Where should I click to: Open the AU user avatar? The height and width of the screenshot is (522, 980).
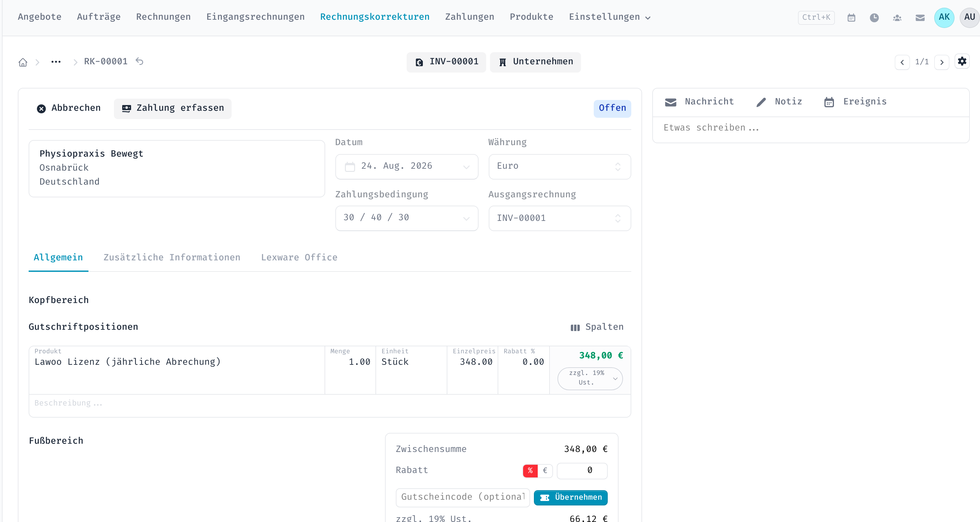(x=969, y=18)
